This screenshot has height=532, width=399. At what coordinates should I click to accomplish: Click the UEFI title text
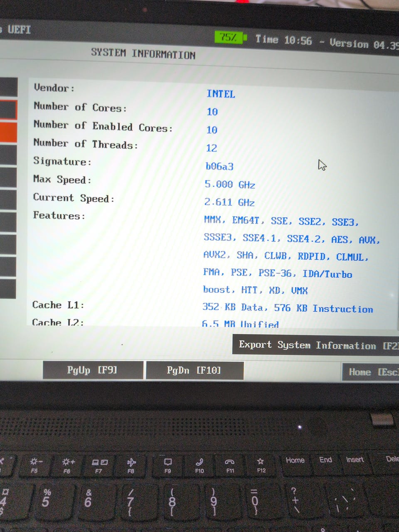tap(19, 30)
